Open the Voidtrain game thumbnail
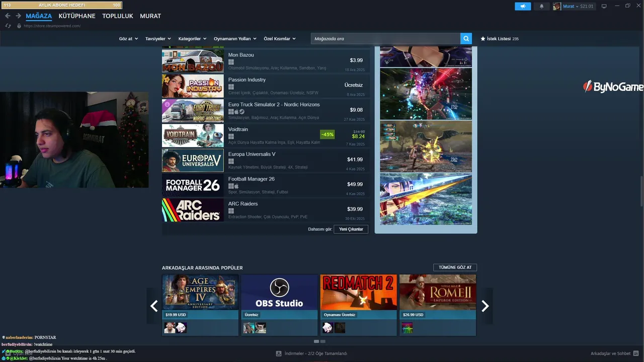Viewport: 644px width, 362px height. pos(193,135)
